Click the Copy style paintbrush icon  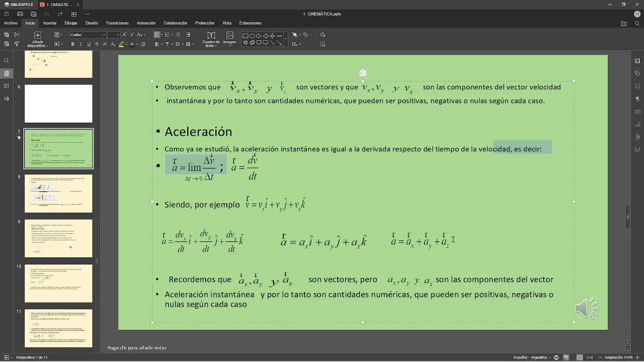17,44
